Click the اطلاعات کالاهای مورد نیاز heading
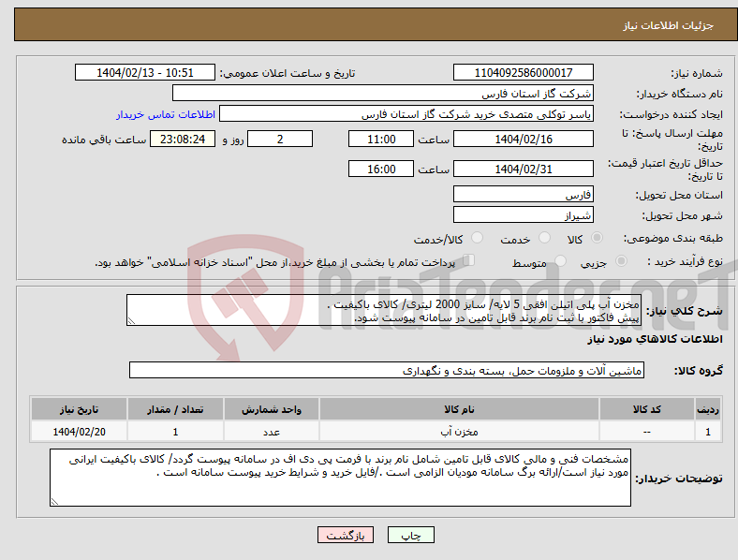Screen dimensions: 738x560 coord(655,339)
